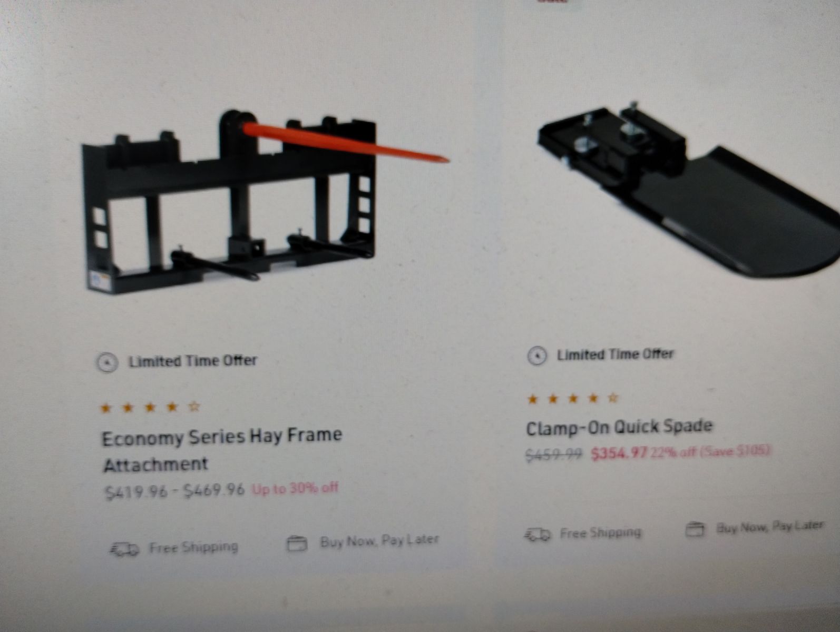
Task: Open the star rating for the hay frame attachment
Action: point(150,407)
